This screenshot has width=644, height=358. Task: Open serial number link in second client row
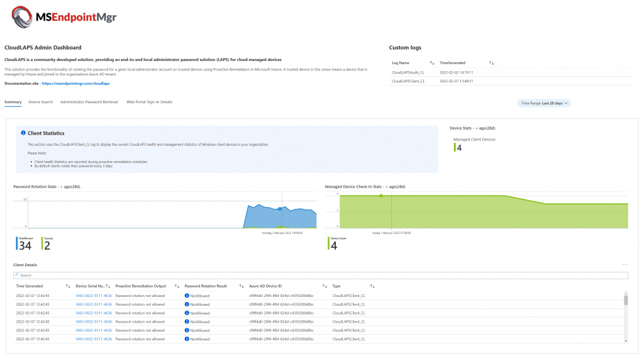coord(94,304)
